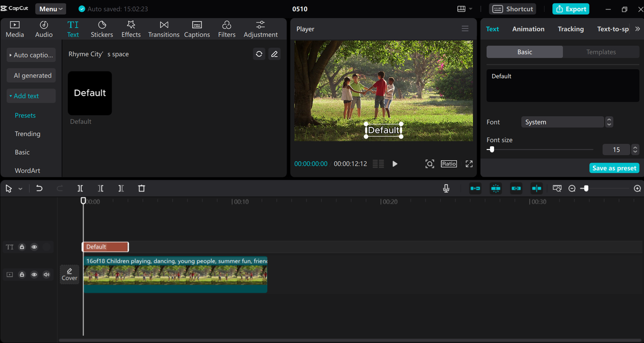Click the microphone record voiceover icon

point(446,188)
